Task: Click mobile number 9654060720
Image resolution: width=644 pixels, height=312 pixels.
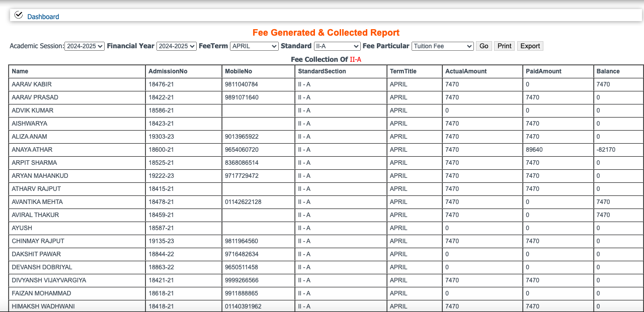Action: pos(242,150)
